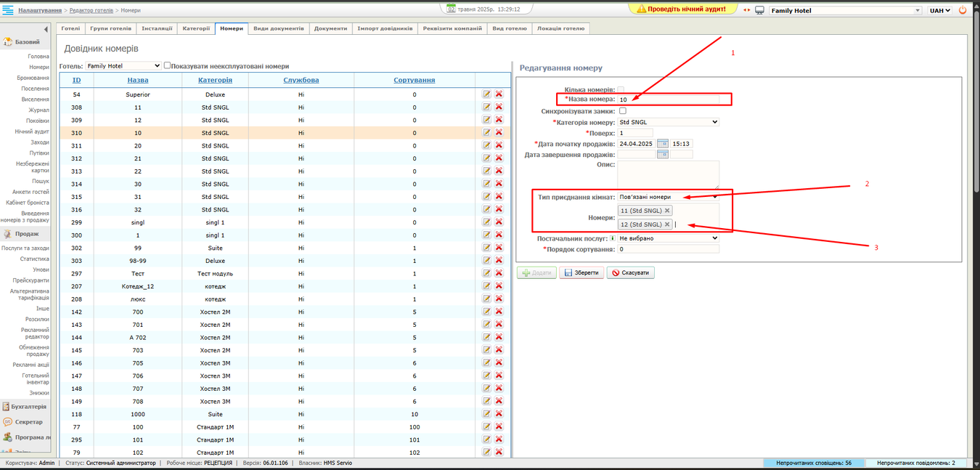Open the sales start date calendar picker
This screenshot has height=470, width=980.
pos(662,144)
